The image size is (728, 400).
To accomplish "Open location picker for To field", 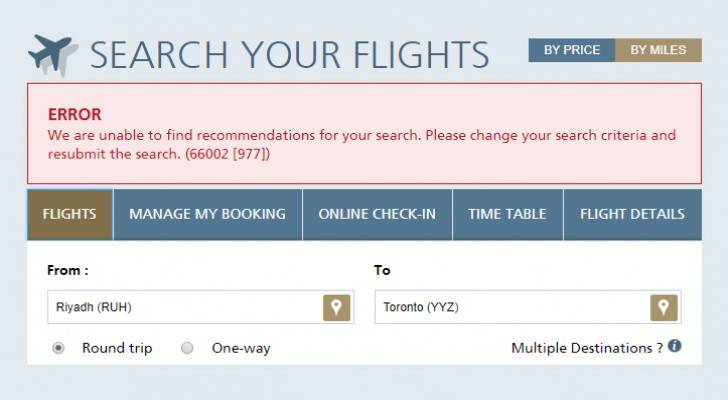I will tap(664, 308).
